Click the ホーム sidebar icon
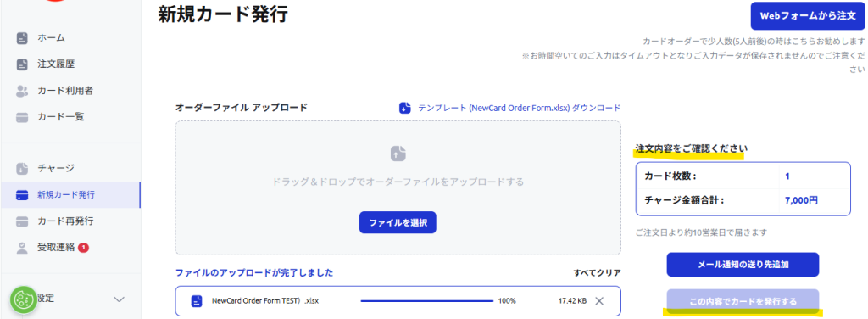This screenshot has height=319, width=868. click(22, 38)
